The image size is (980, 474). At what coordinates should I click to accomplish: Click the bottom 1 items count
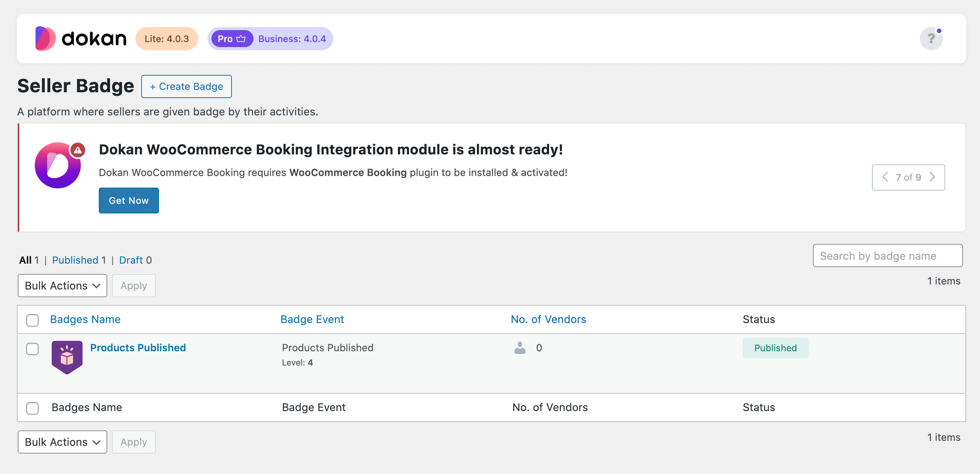(944, 437)
